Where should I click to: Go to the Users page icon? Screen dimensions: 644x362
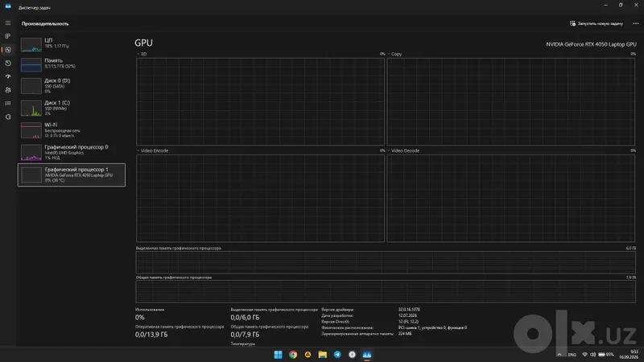8,90
